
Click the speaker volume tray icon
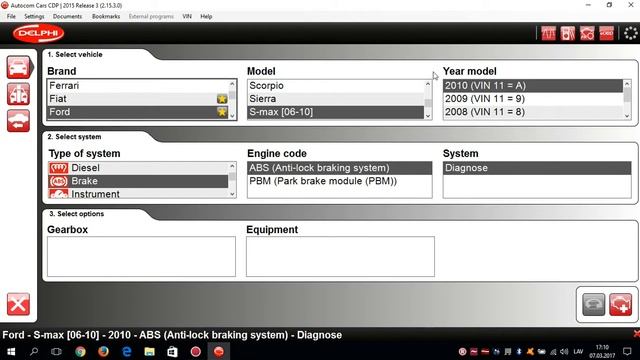point(564,351)
